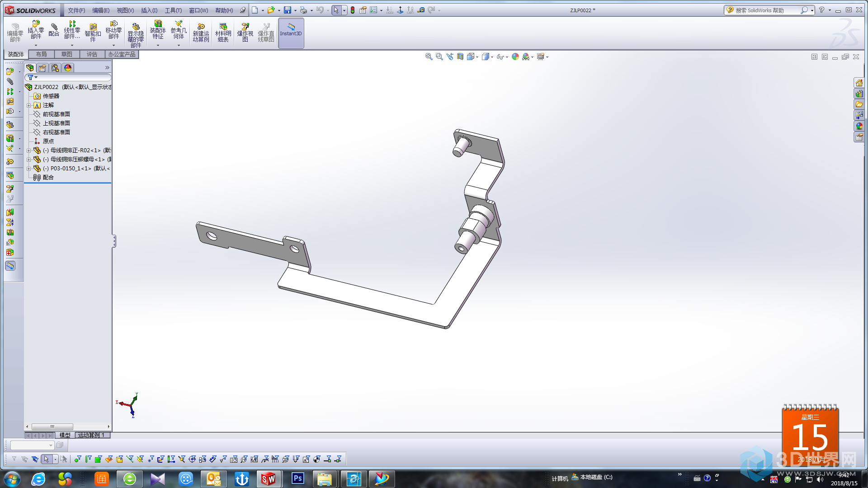Open FeatureManager design tree tab
Image resolution: width=868 pixels, height=488 pixels.
coord(30,68)
